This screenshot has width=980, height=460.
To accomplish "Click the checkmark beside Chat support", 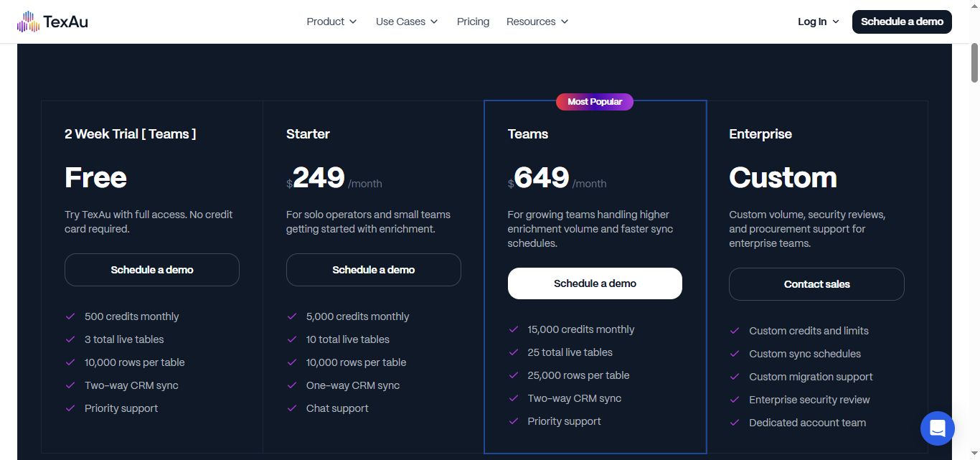I will [292, 408].
